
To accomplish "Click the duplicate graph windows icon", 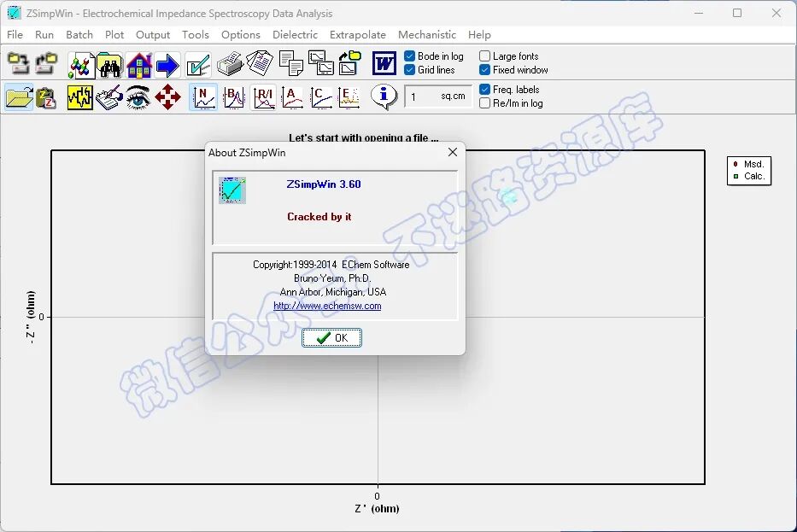I will [321, 64].
